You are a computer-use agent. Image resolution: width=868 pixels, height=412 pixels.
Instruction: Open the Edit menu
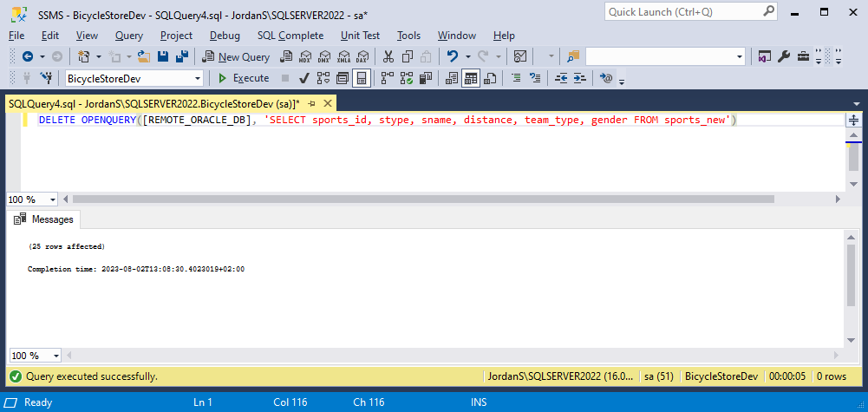49,36
